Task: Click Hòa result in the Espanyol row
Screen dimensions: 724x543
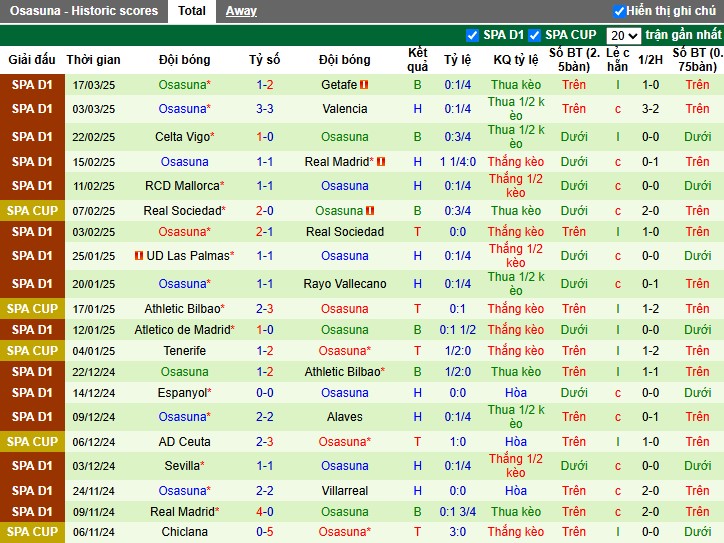Action: 516,393
